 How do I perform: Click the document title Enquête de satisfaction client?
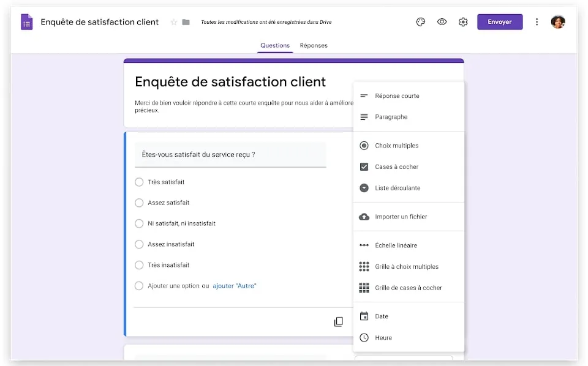tap(99, 22)
